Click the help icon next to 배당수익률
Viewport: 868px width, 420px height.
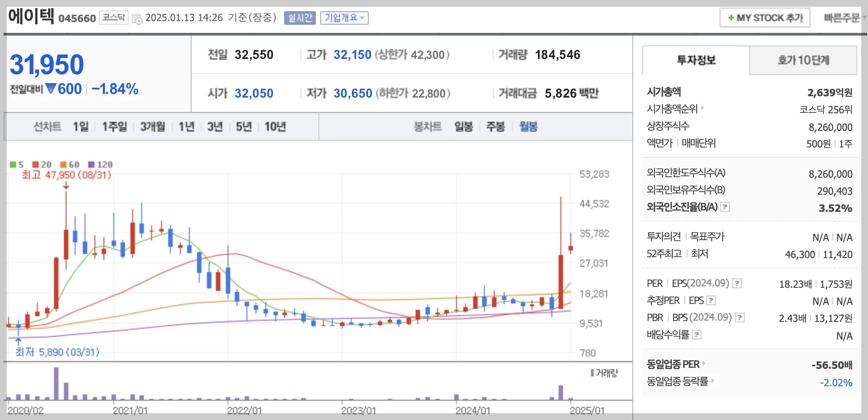point(697,335)
